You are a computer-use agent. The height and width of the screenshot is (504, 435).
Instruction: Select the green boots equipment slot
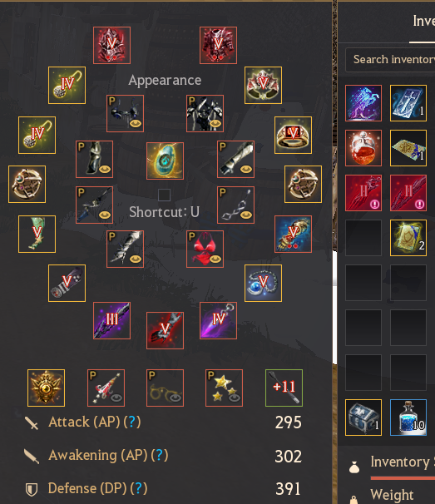pos(37,234)
